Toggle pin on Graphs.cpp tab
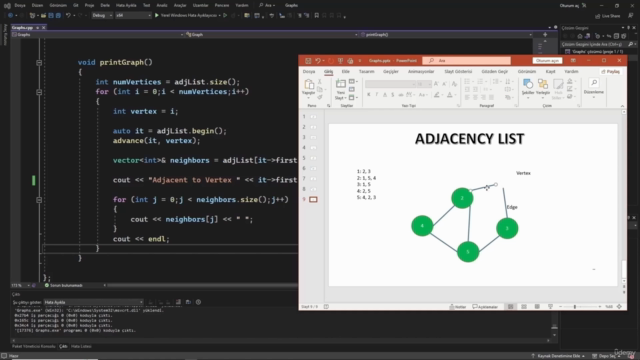 37,27
